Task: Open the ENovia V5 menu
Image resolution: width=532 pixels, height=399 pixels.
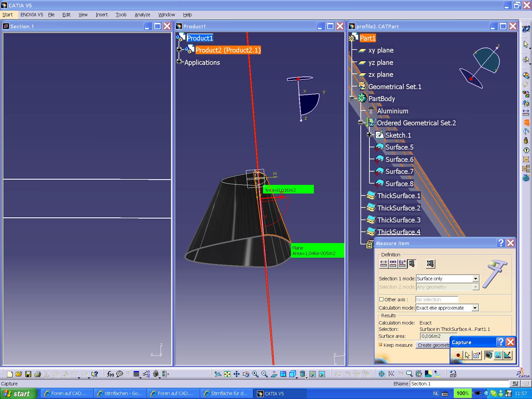Action: point(32,15)
